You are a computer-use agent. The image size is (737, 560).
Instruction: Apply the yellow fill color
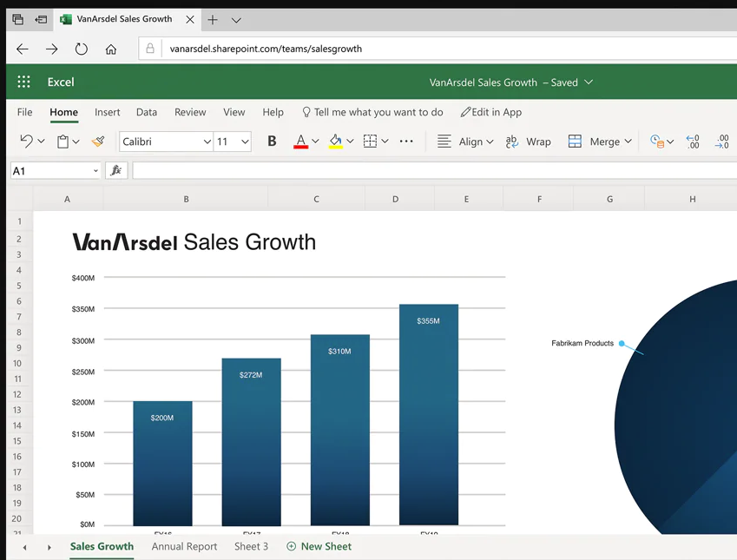click(336, 141)
